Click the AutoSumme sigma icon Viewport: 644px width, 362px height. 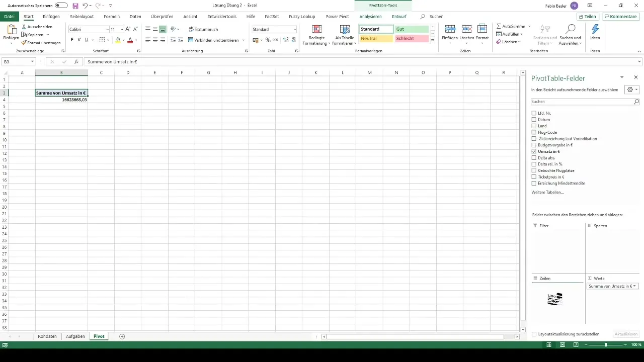pos(499,26)
